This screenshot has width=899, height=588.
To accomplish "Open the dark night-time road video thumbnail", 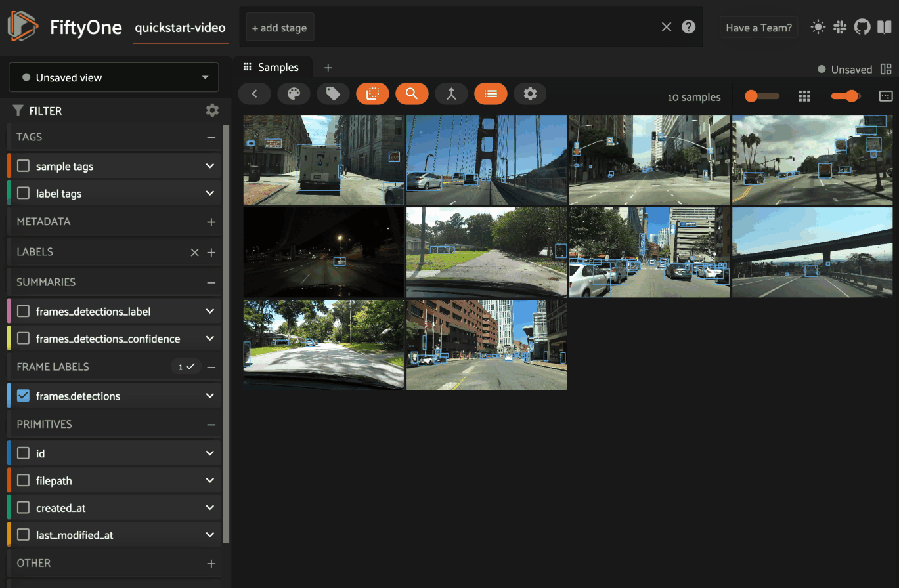I will 324,253.
